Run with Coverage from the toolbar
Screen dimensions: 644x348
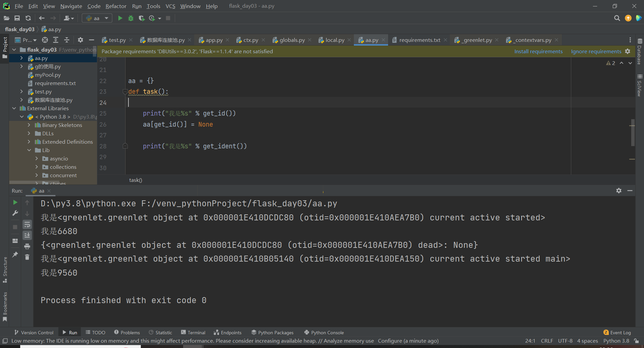click(x=142, y=18)
